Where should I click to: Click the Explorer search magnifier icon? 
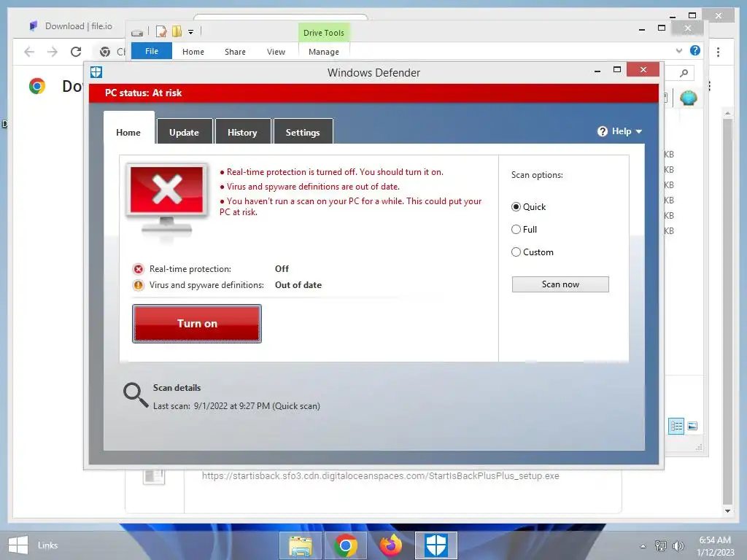tap(684, 73)
